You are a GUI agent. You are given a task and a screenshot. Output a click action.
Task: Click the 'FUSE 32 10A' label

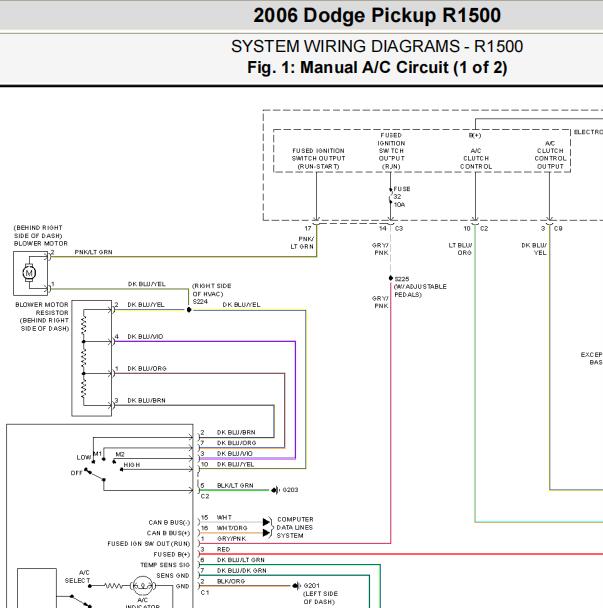pos(401,197)
